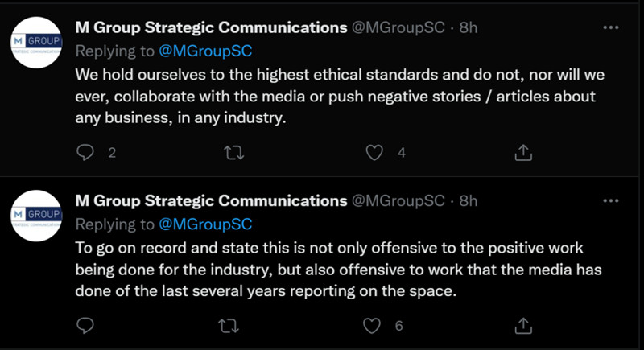
Task: Open M Group avatar on second tweet
Action: point(36,216)
